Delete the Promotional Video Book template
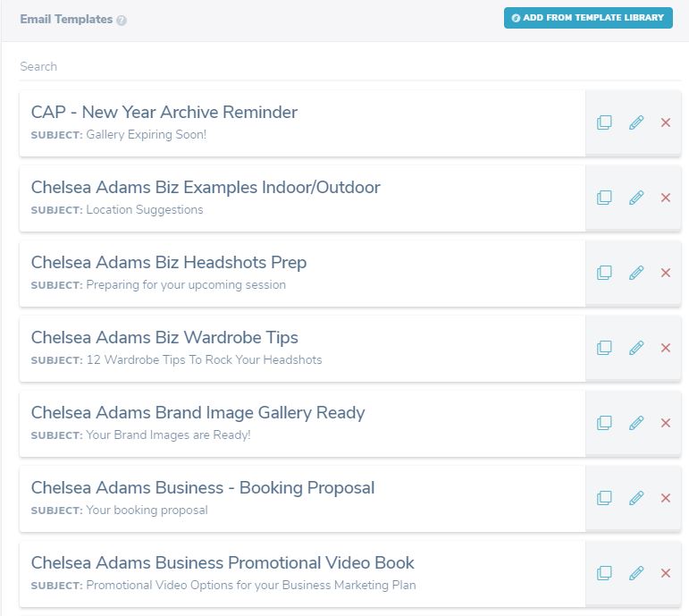Screen dimensions: 689x616 click(x=666, y=573)
